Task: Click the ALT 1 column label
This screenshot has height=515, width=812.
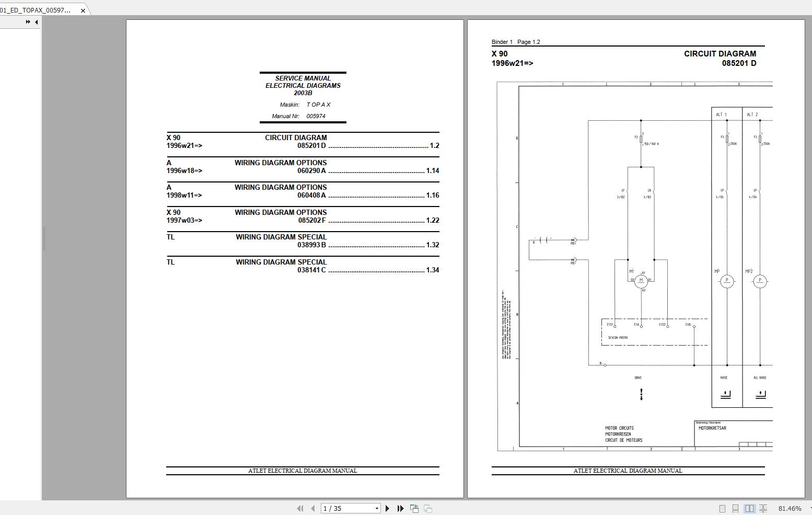Action: [x=721, y=115]
